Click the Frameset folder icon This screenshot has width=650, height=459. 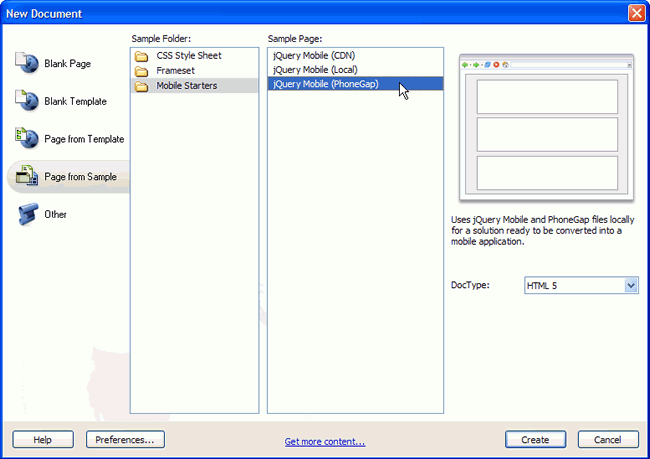[141, 71]
